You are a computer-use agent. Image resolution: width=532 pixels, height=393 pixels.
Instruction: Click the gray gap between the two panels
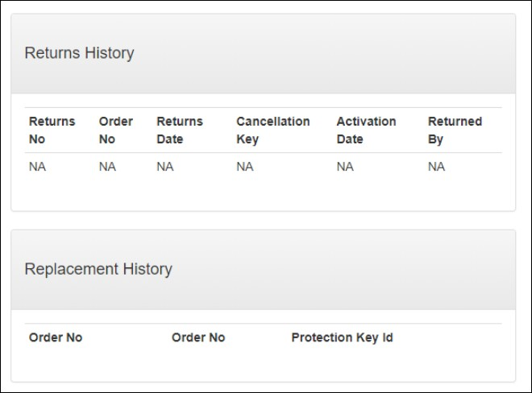tap(263, 221)
